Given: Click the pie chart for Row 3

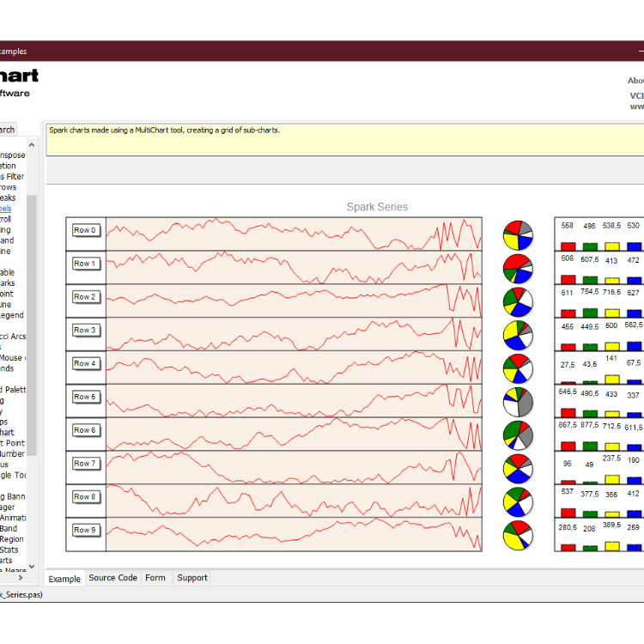Looking at the screenshot, I should pyautogui.click(x=518, y=334).
